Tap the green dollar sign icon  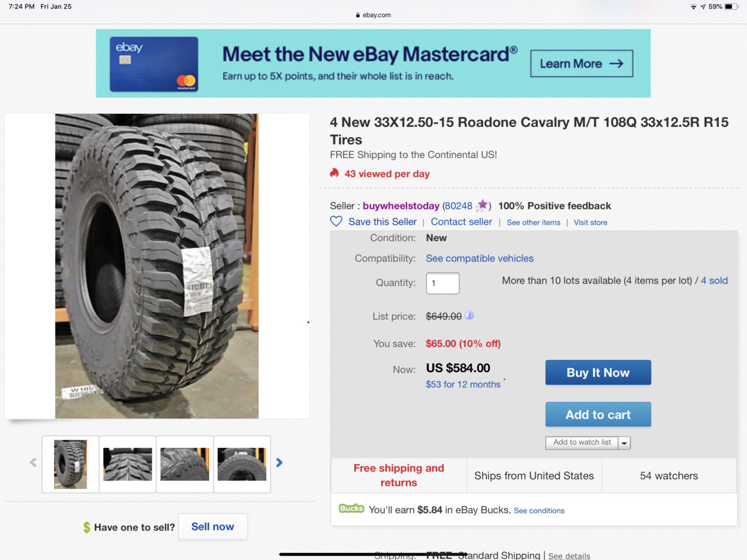(87, 527)
